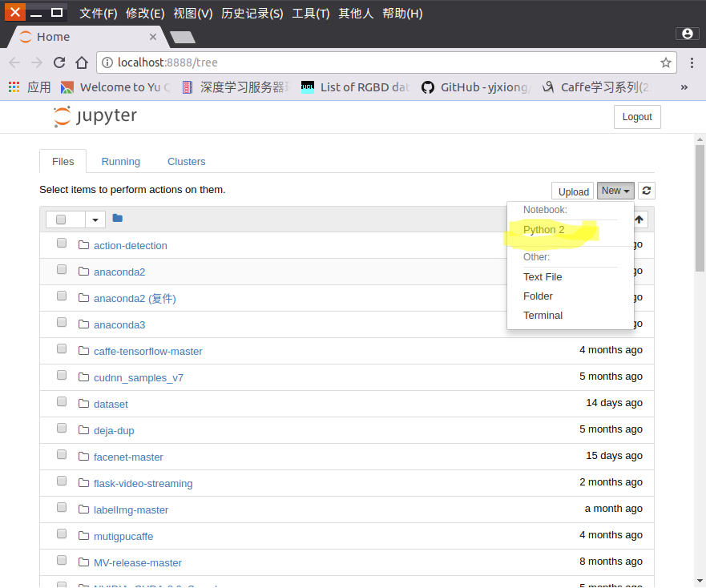Click the folder icon beside action-detection
Viewport: 706px width, 588px height.
[84, 244]
